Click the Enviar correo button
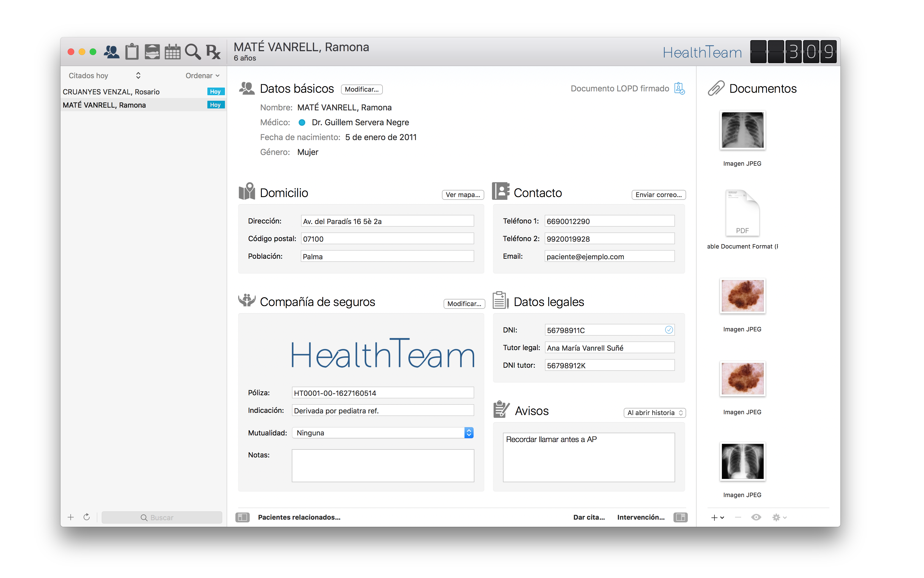 (x=658, y=195)
